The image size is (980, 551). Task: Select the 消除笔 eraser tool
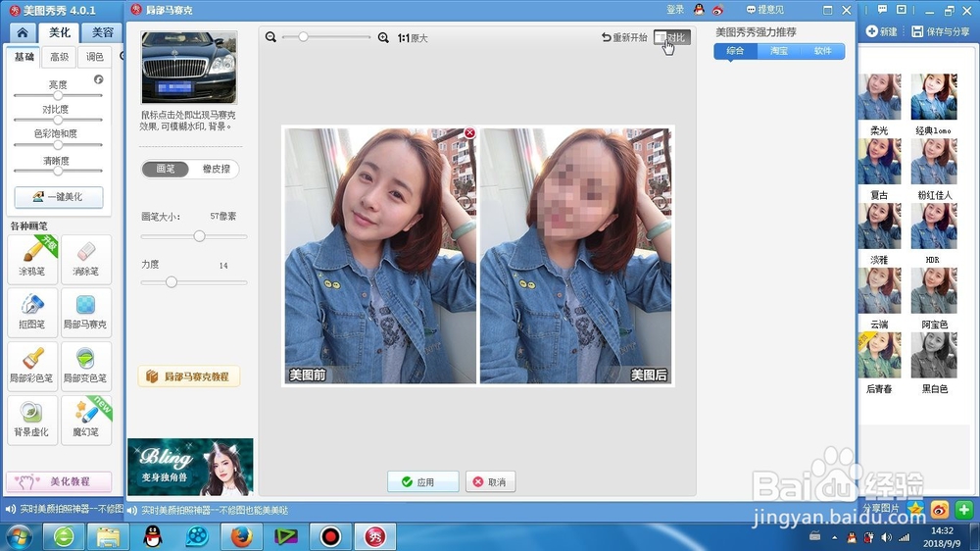click(86, 259)
